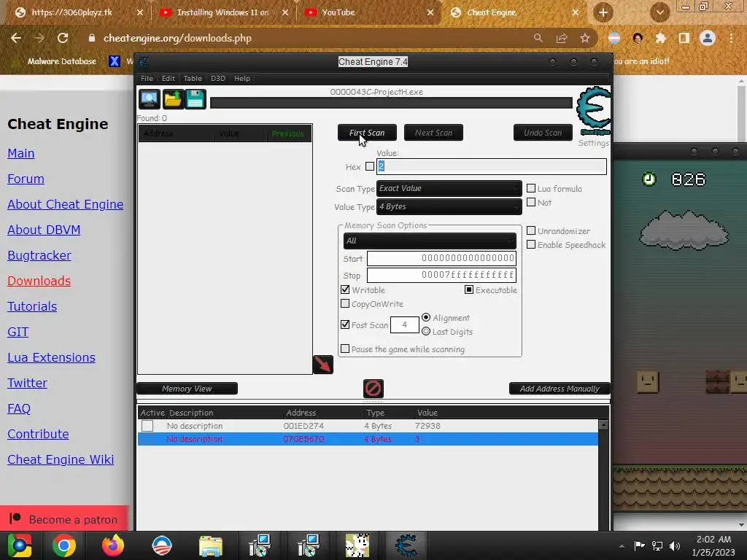Show hidden tray icons arrow
The width and height of the screenshot is (747, 560).
[x=622, y=545]
